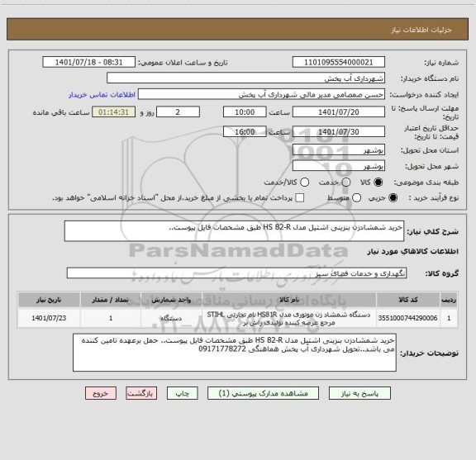Image resolution: width=476 pixels, height=460 pixels.
Task: Click the validity time field 16:00
Action: click(x=245, y=131)
